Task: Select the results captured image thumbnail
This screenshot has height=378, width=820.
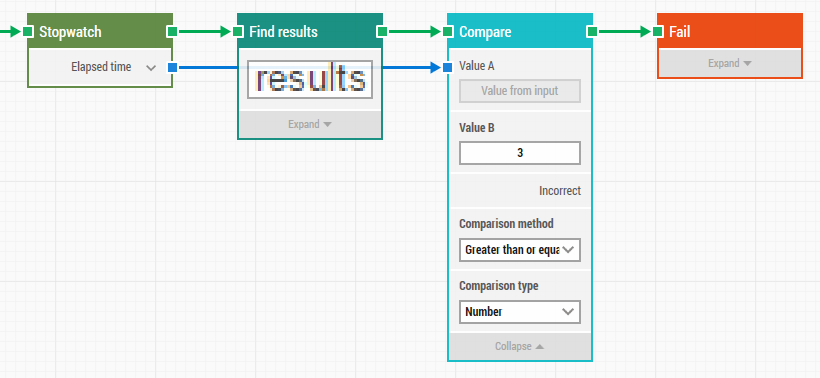Action: 310,79
